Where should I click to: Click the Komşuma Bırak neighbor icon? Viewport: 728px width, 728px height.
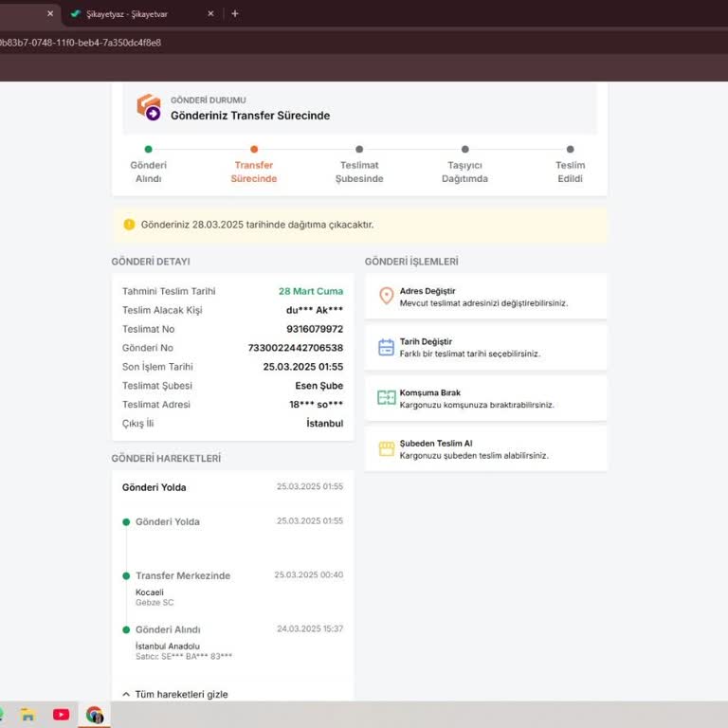(x=387, y=397)
